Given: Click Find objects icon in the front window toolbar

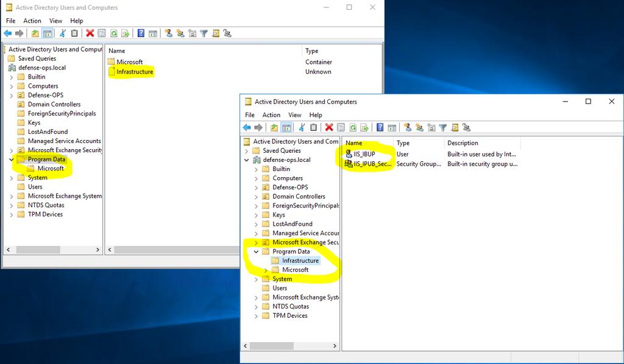Looking at the screenshot, I should coord(455,128).
